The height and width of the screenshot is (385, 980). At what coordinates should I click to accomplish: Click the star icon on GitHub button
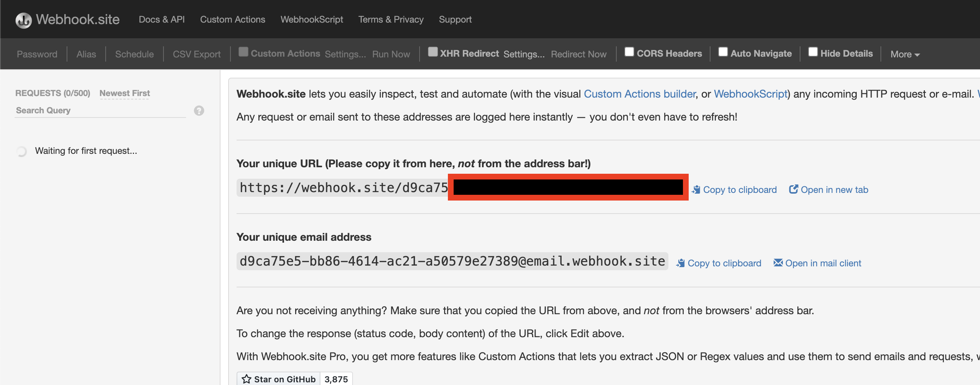pos(247,379)
